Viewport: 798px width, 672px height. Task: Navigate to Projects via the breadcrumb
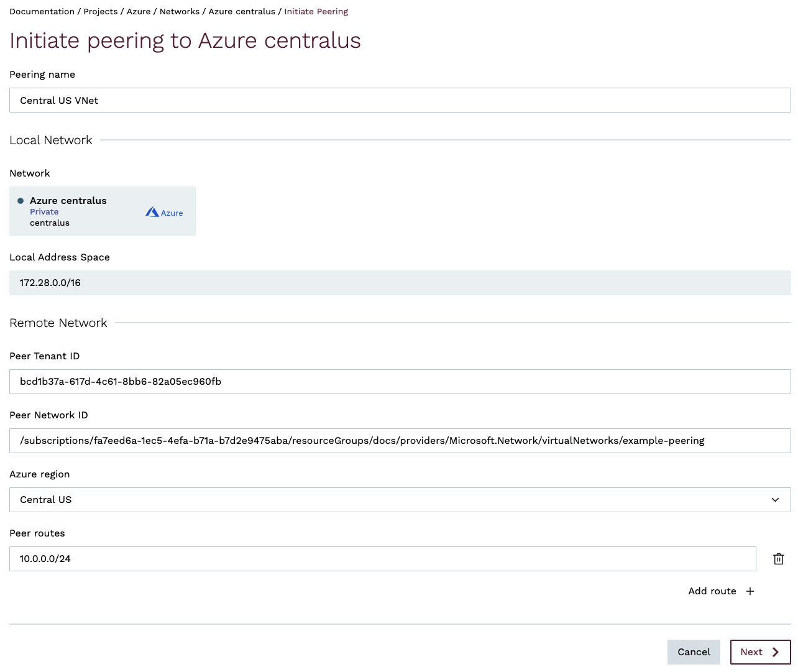pyautogui.click(x=100, y=11)
